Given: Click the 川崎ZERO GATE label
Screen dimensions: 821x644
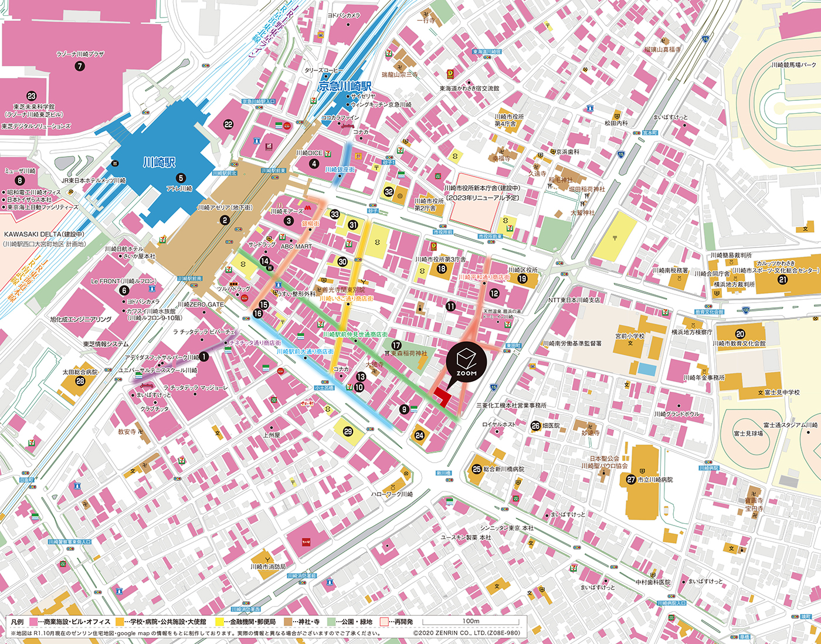Looking at the screenshot, I should click(201, 304).
